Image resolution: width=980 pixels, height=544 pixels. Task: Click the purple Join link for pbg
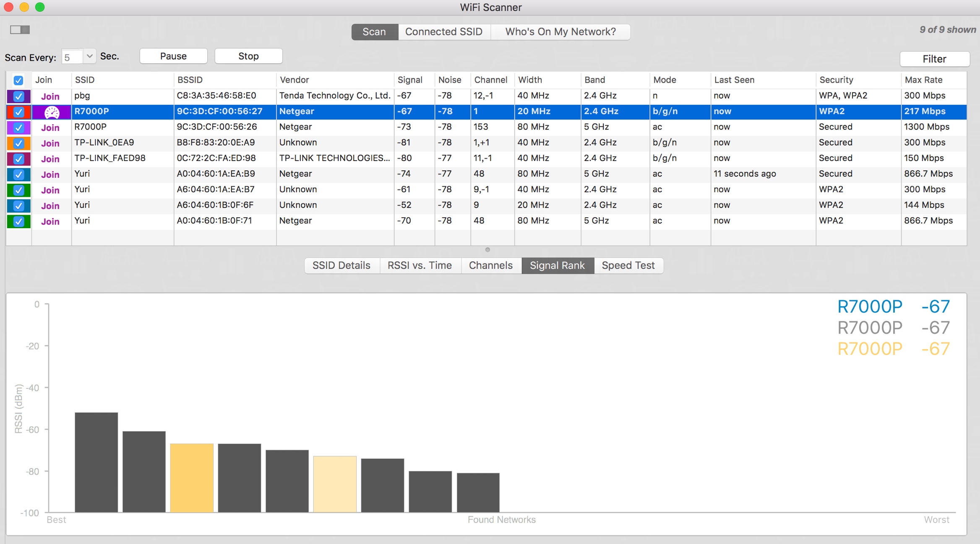pos(50,96)
